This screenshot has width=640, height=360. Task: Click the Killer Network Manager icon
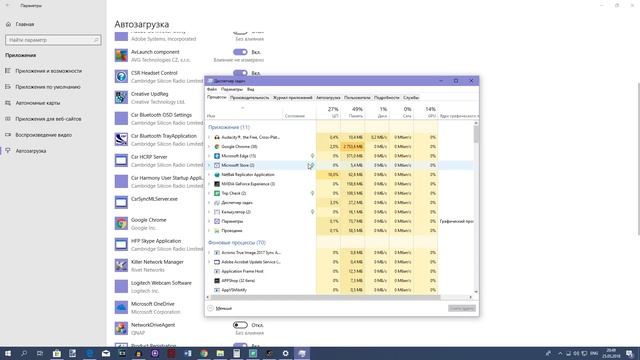(x=121, y=265)
